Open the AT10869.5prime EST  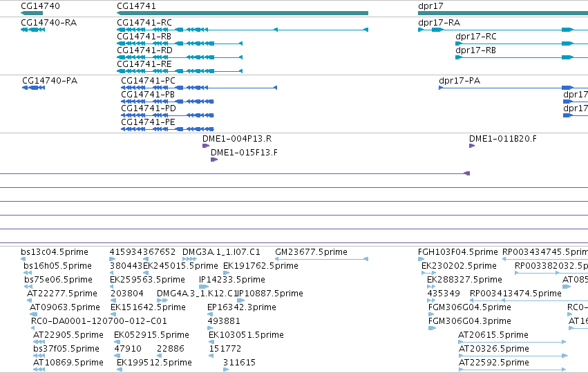pos(68,363)
